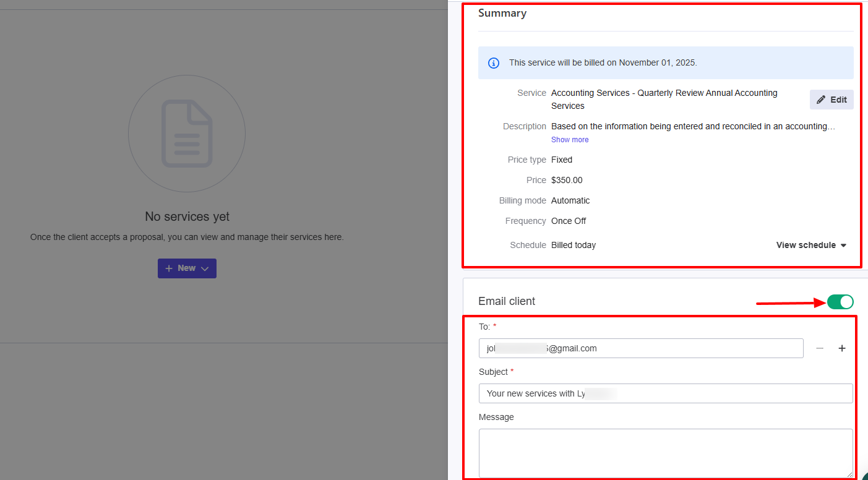Click the plus icon to add another recipient
The image size is (868, 480).
coord(842,348)
